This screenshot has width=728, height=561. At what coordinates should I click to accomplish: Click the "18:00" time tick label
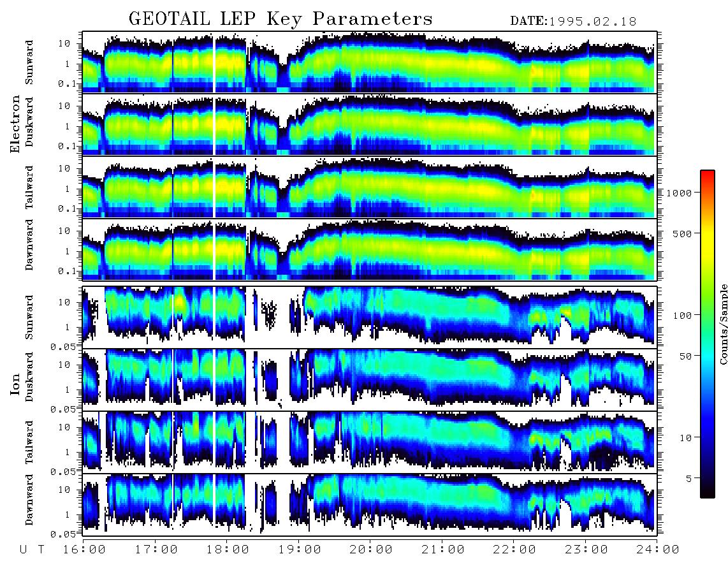click(228, 550)
